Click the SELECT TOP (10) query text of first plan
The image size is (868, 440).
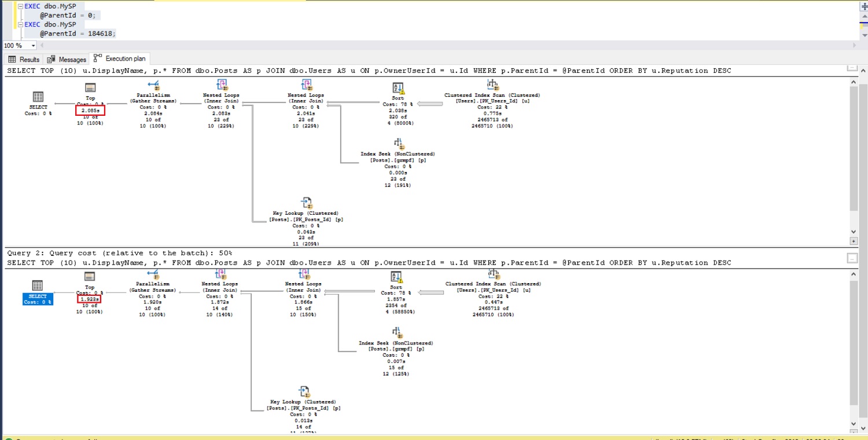[369, 71]
